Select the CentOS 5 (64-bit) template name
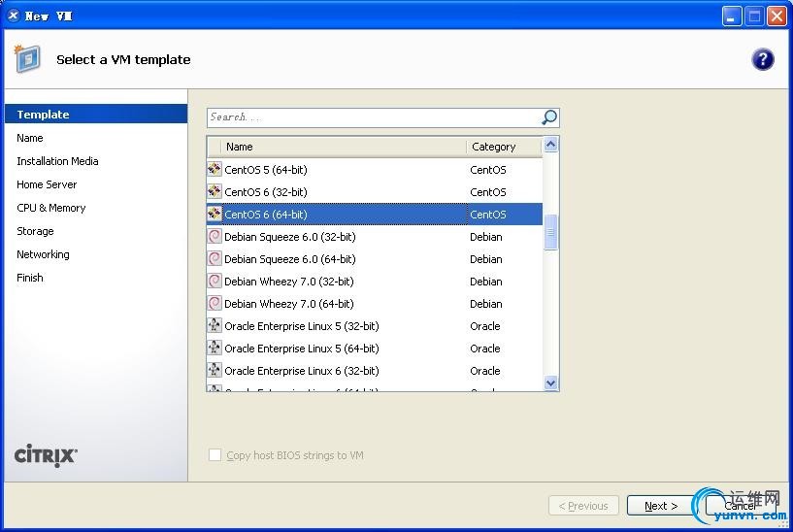This screenshot has height=532, width=793. click(266, 170)
